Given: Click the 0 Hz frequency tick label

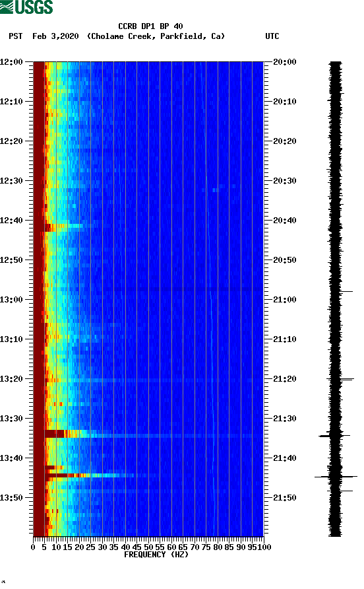Looking at the screenshot, I should (33, 547).
